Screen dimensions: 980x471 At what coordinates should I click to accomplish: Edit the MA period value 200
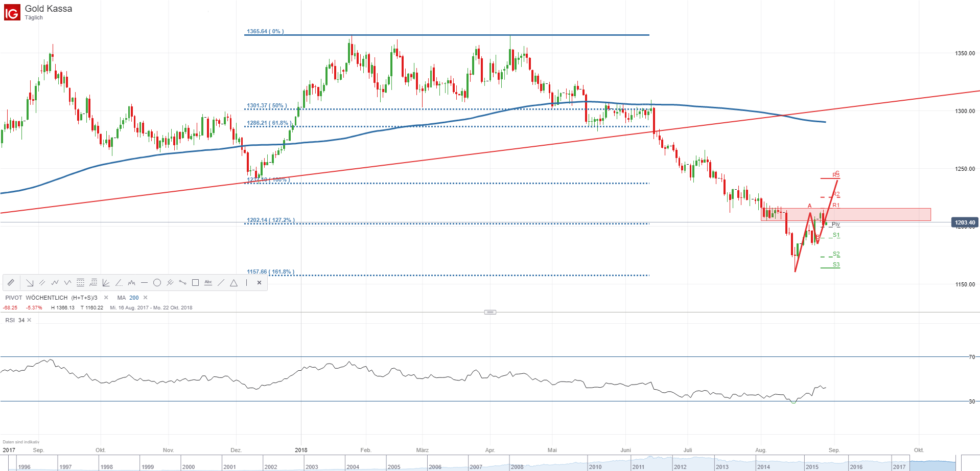[x=134, y=298]
